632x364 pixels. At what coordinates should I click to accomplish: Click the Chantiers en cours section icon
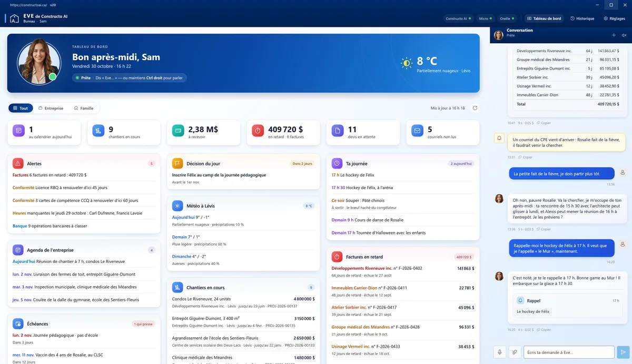pyautogui.click(x=177, y=288)
